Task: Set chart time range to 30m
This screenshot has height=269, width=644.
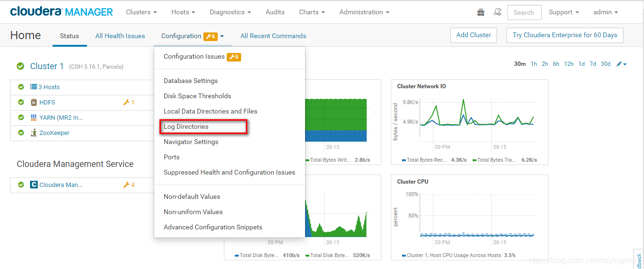Action: pyautogui.click(x=520, y=64)
